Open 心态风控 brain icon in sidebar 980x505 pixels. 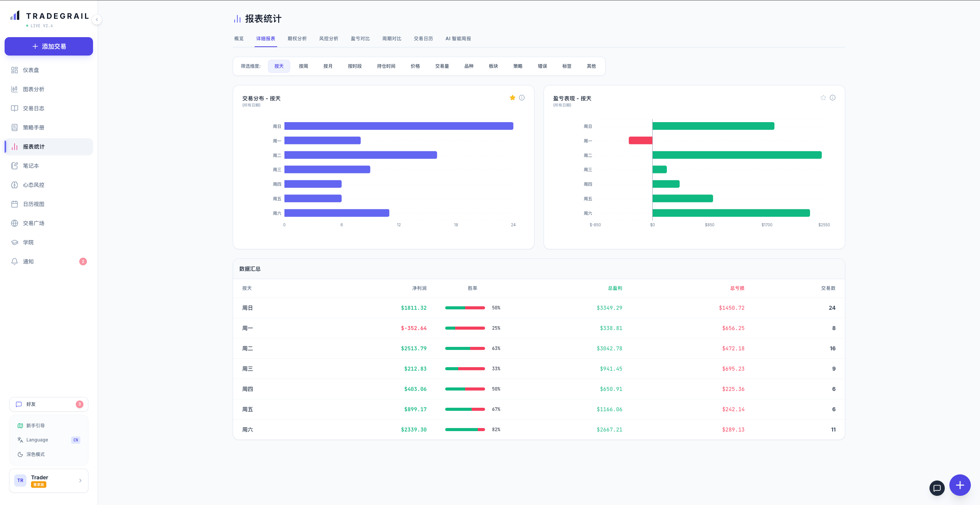(15, 185)
